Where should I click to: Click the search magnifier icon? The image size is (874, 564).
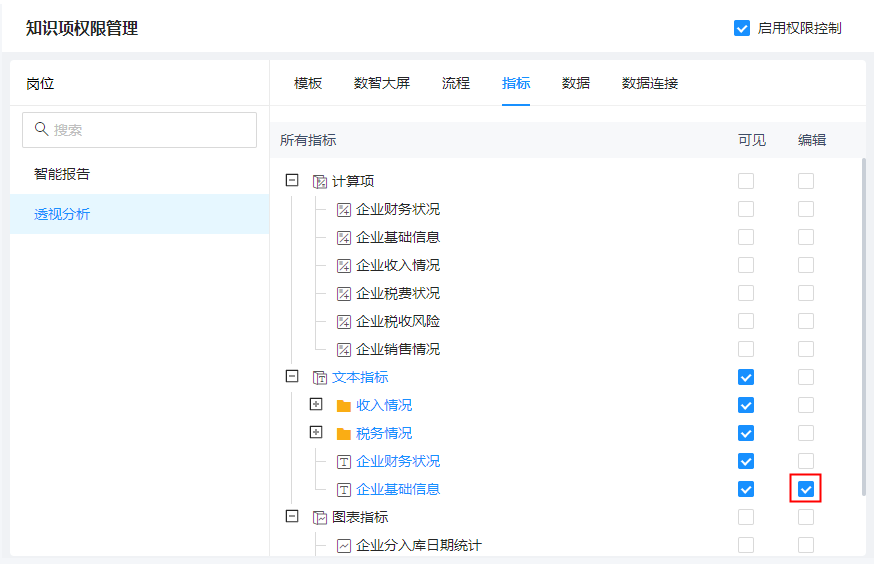[42, 130]
